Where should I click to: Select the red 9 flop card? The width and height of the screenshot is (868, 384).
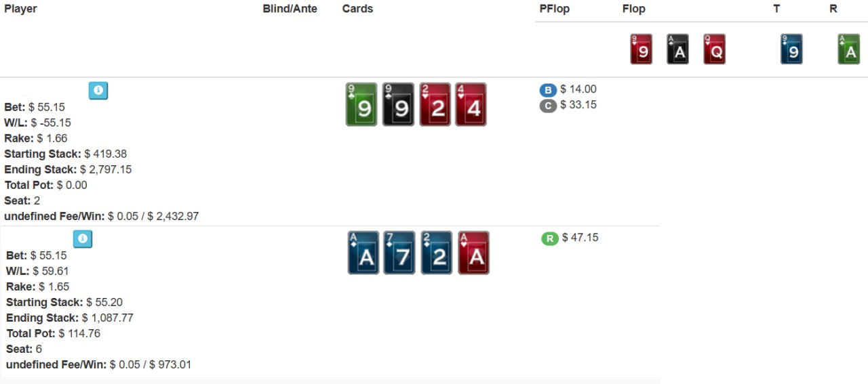pos(641,49)
